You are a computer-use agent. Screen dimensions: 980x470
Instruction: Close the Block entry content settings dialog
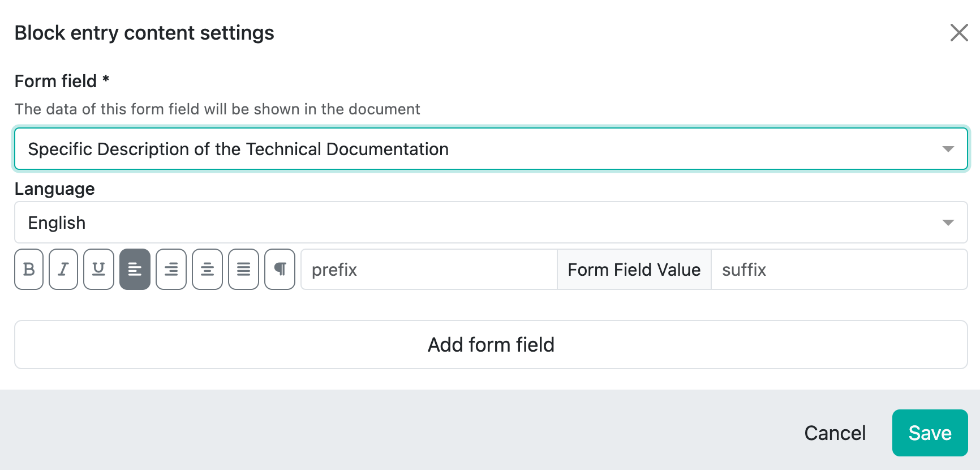coord(959,33)
